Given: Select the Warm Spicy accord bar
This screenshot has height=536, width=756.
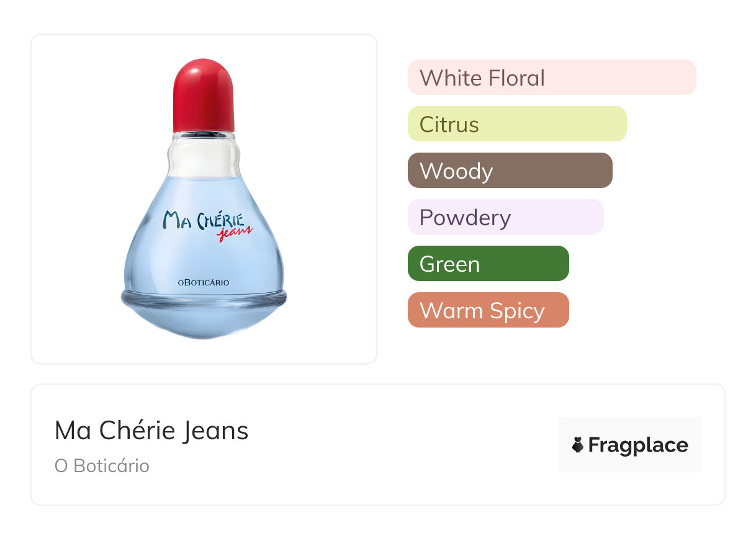Looking at the screenshot, I should tap(488, 310).
